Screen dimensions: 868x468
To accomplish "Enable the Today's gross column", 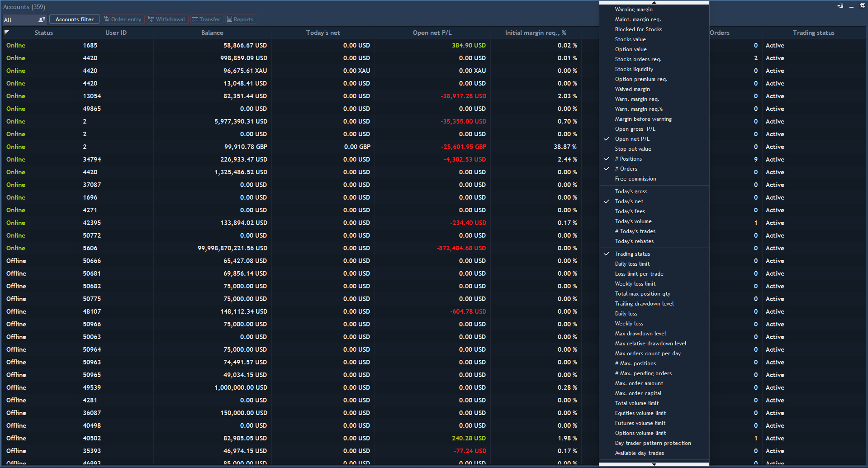I will pos(631,191).
